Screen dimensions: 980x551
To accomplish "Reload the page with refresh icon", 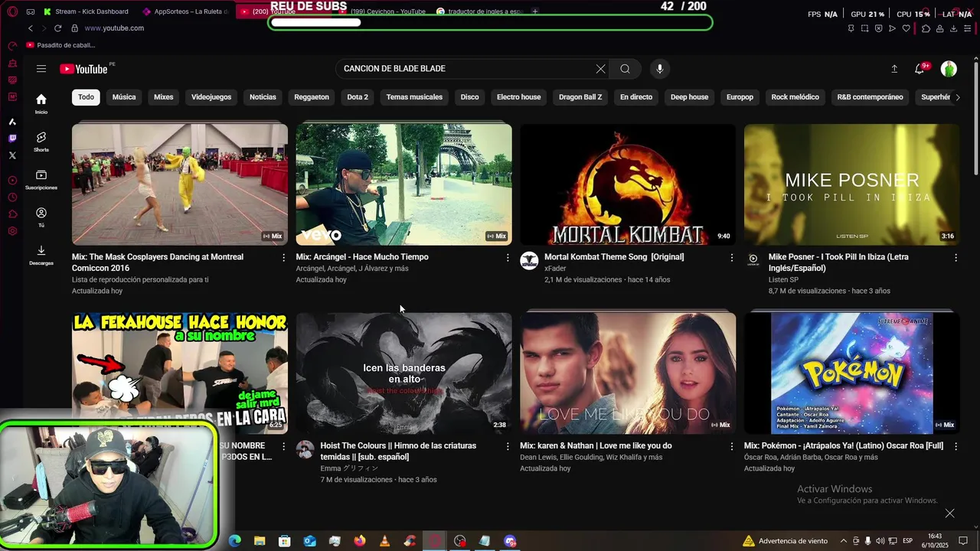I will coord(57,28).
